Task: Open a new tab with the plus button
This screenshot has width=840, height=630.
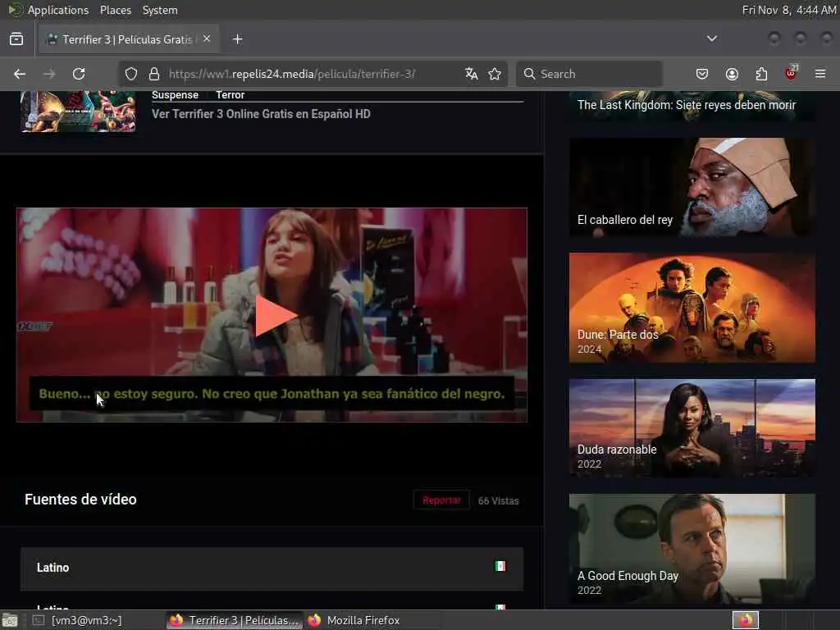Action: 237,39
